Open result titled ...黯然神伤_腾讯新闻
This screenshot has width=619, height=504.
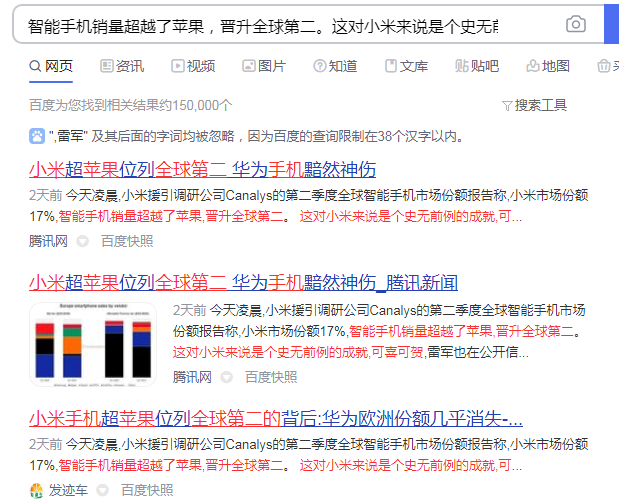[x=244, y=283]
